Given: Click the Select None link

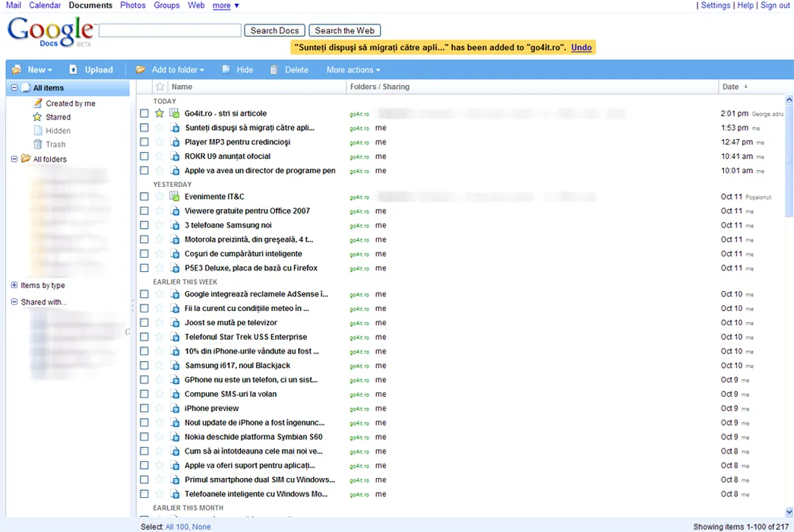Looking at the screenshot, I should coord(201,527).
